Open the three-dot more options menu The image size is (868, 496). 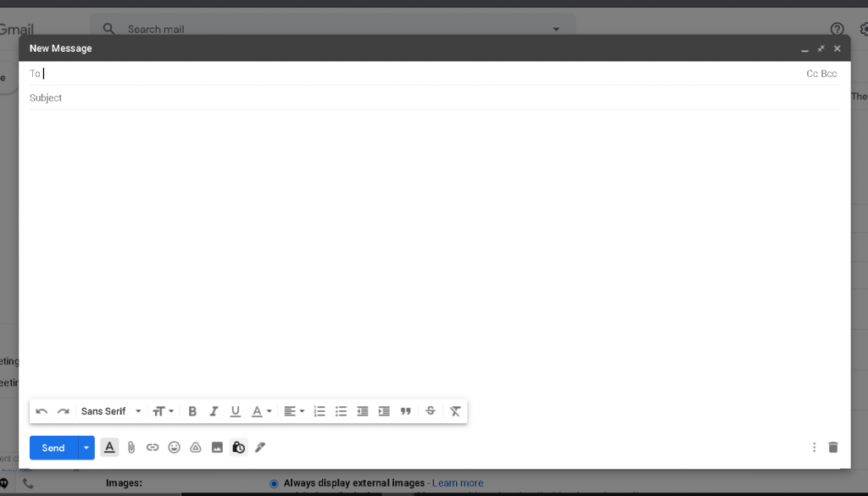(814, 448)
